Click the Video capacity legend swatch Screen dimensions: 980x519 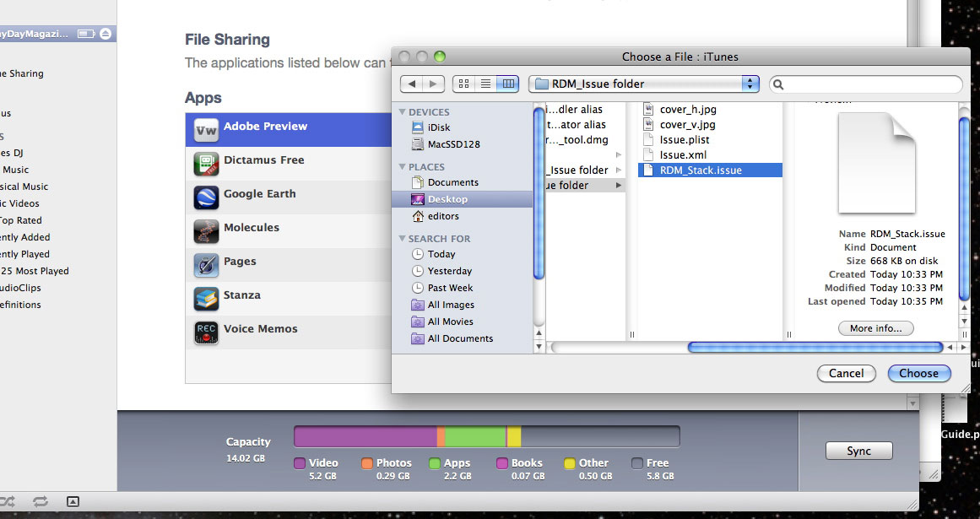point(300,463)
